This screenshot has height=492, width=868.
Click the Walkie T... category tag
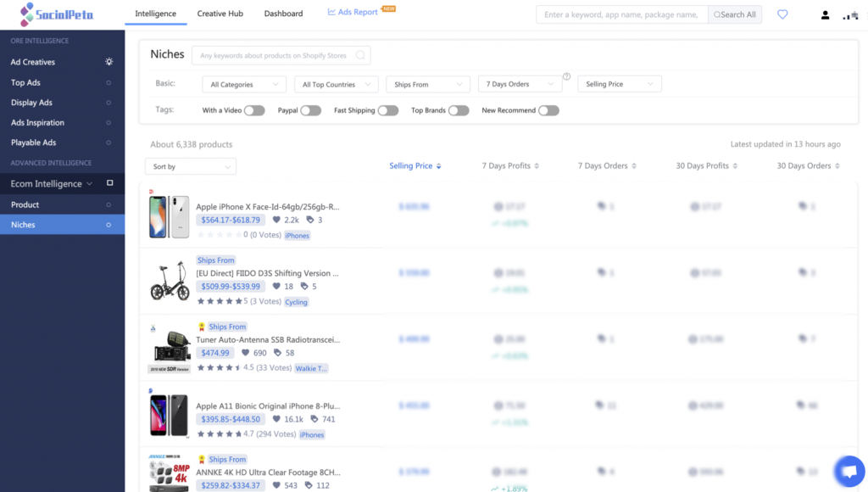tap(311, 368)
